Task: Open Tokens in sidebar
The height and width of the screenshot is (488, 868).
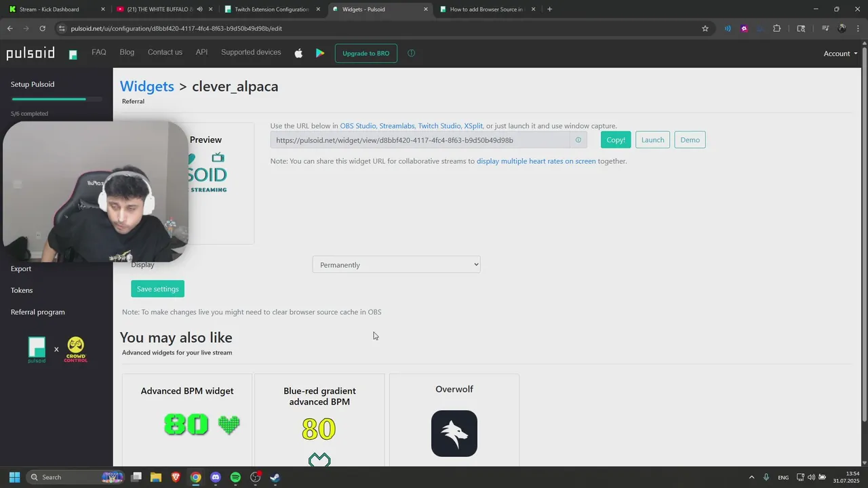Action: 22,290
